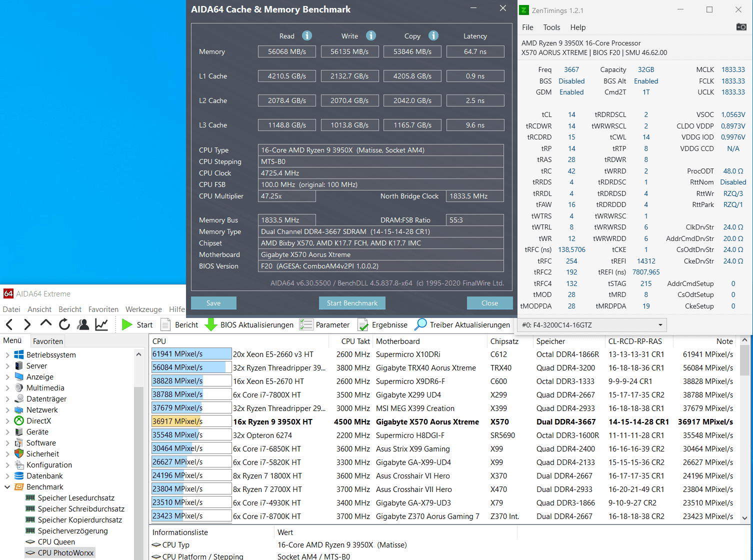Click the Memory Latency 64.7 ns field
753x560 pixels.
click(x=475, y=51)
